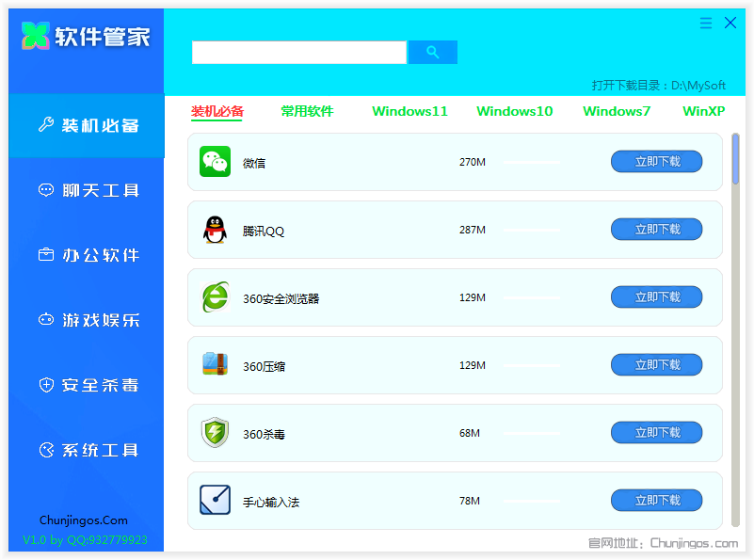The width and height of the screenshot is (754, 560).
Task: Click the Chunjingos.Com sidebar link
Action: click(84, 520)
